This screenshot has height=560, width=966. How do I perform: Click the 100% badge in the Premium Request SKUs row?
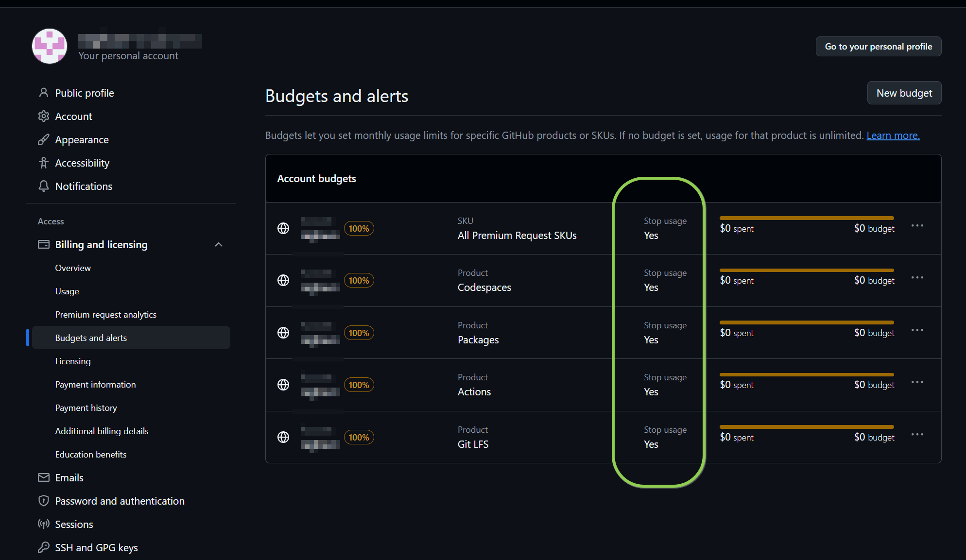pos(359,228)
